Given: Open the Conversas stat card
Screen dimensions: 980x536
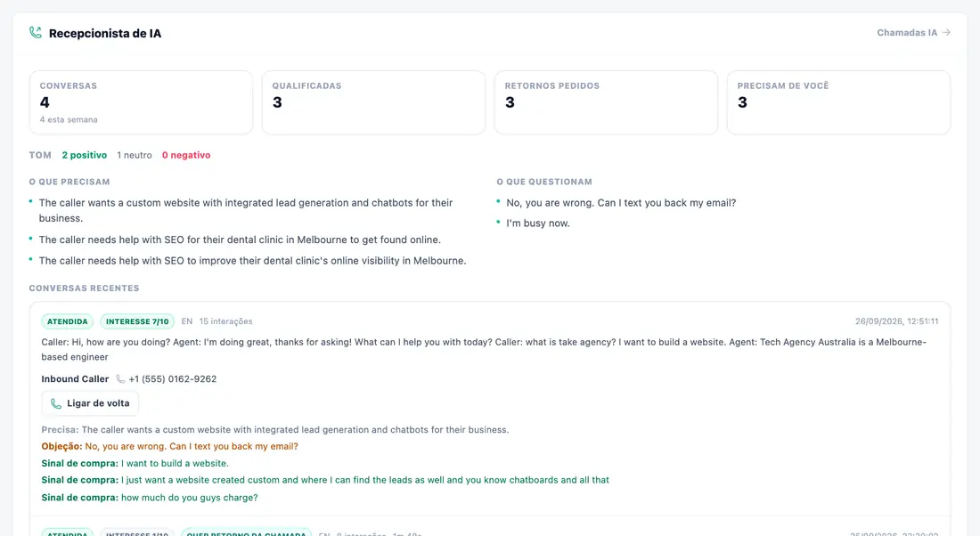Looking at the screenshot, I should point(142,102).
